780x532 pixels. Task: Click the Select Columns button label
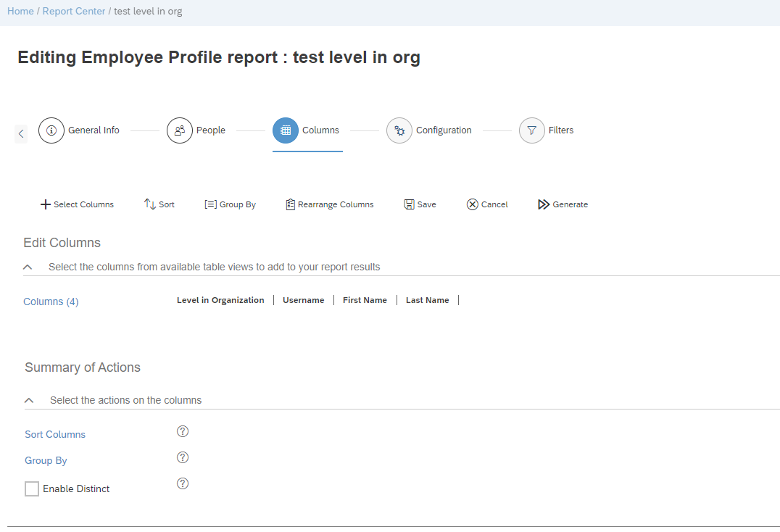click(83, 204)
